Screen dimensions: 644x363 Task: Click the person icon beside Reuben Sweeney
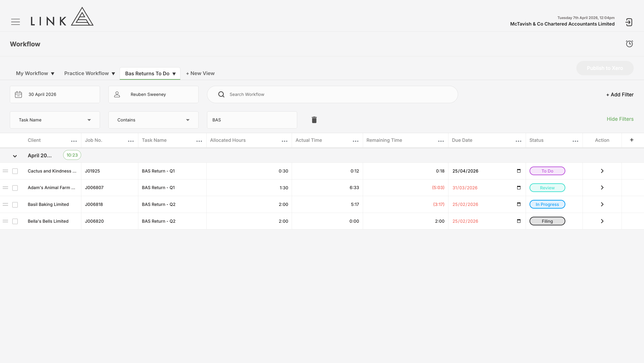pyautogui.click(x=117, y=95)
